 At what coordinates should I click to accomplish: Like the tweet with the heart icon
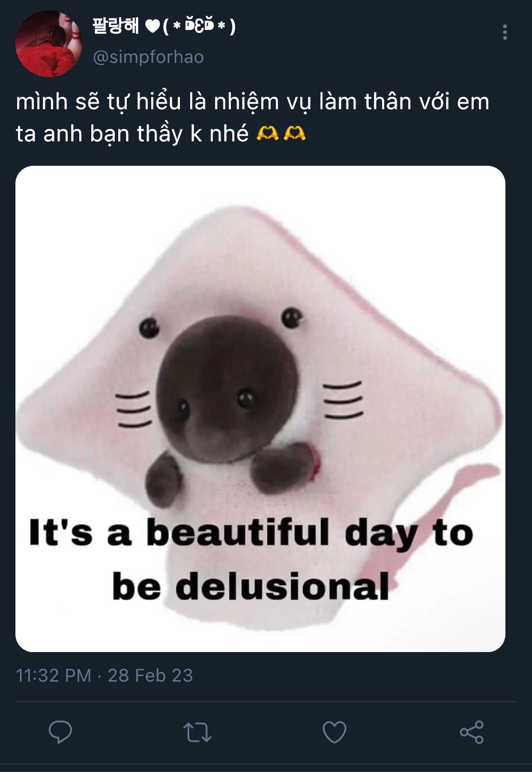click(335, 732)
